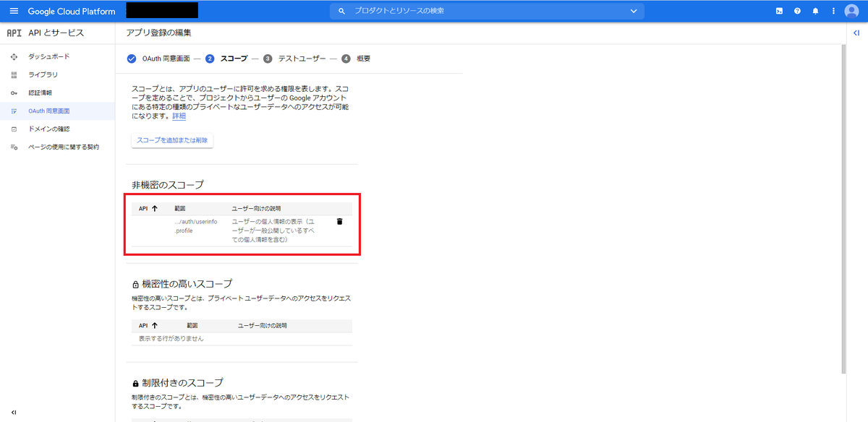The image size is (868, 422).
Task: Click the アプリ登録の編集 page title
Action: (x=158, y=33)
